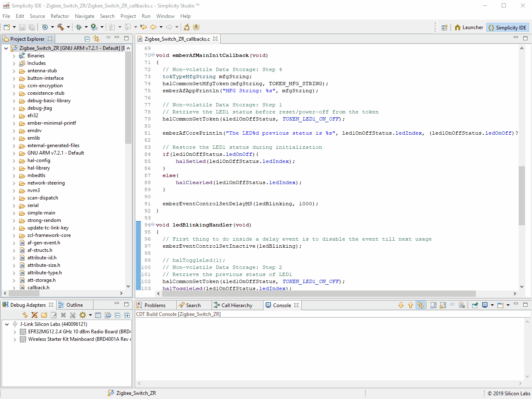Click the Pin Console icon
The image size is (532, 399).
475,305
